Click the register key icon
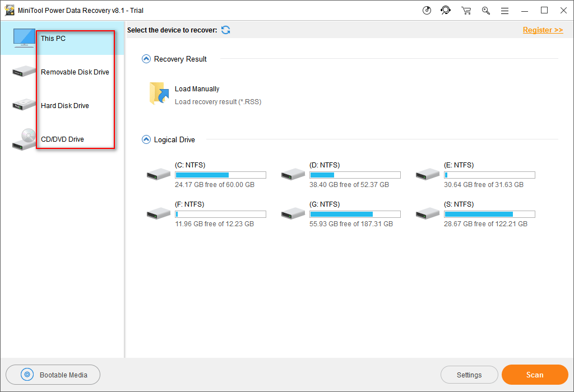Image resolution: width=574 pixels, height=392 pixels. pos(485,10)
